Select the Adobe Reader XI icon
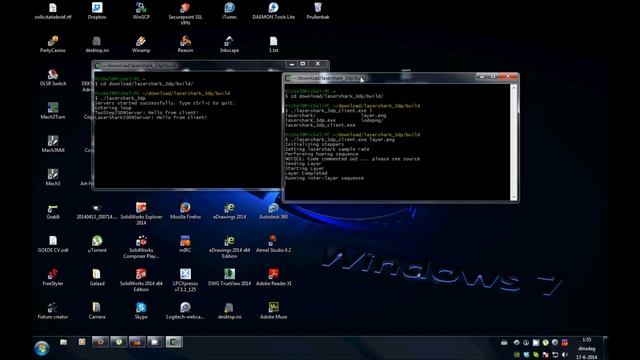The height and width of the screenshot is (360, 640). [x=273, y=278]
